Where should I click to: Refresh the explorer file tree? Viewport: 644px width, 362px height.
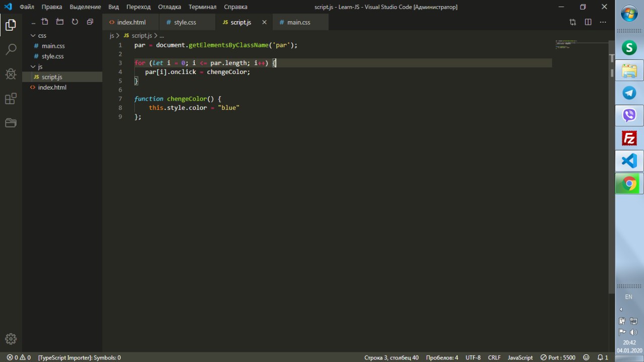click(75, 22)
